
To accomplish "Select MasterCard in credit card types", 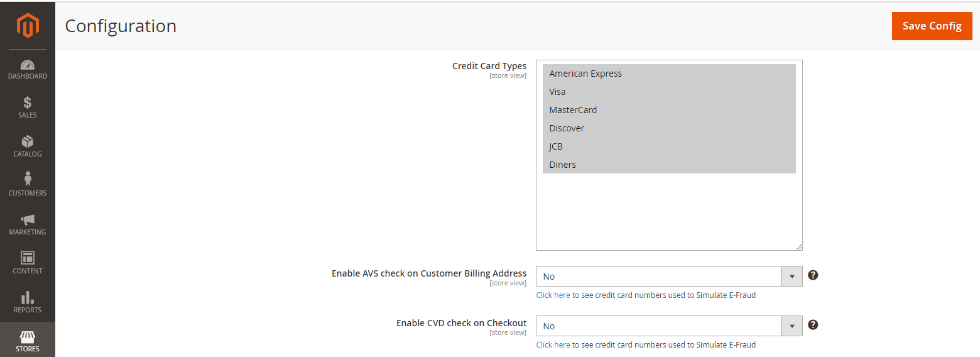I will 573,110.
